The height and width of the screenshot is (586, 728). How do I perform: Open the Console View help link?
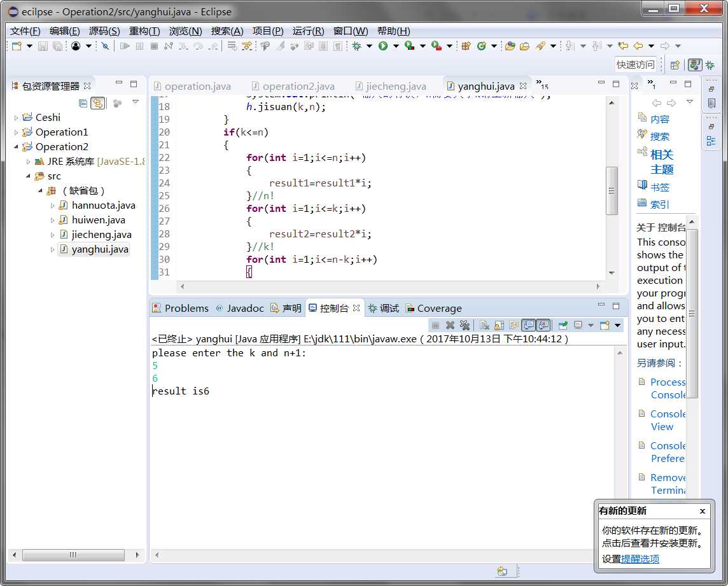(668, 420)
